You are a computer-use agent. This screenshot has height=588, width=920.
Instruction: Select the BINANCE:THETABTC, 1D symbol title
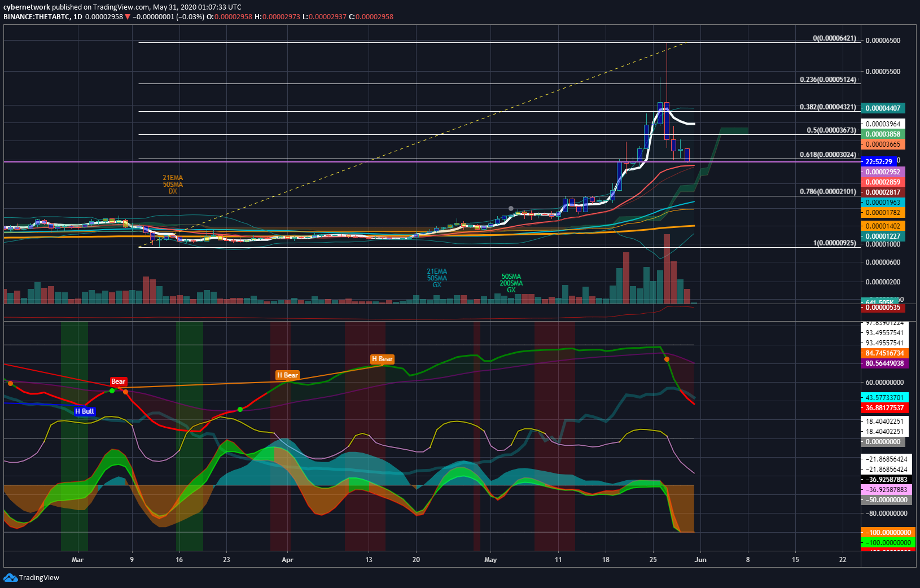click(42, 16)
